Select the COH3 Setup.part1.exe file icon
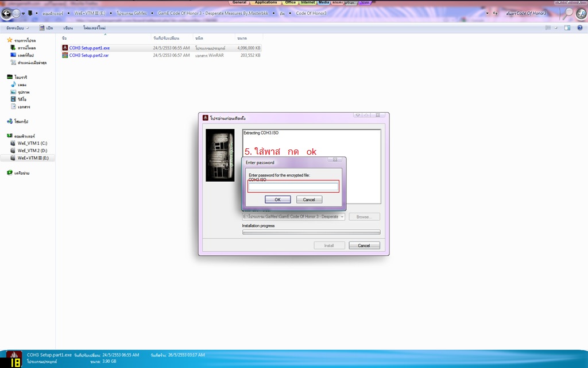Image resolution: width=588 pixels, height=368 pixels. 65,48
